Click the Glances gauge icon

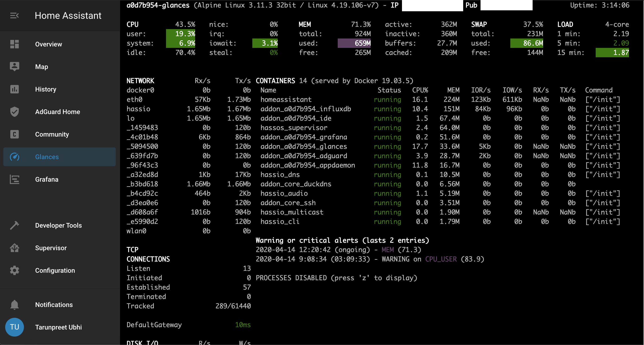[x=14, y=157]
